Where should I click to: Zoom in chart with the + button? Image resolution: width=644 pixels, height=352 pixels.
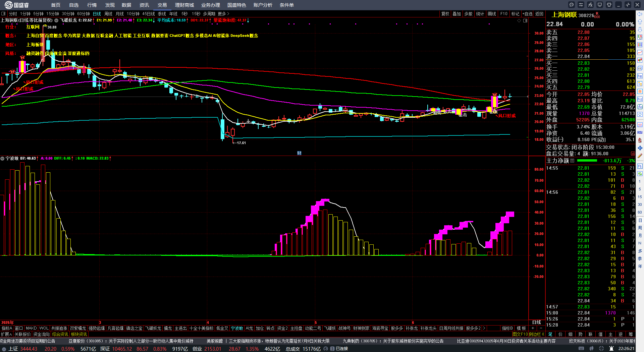533,328
